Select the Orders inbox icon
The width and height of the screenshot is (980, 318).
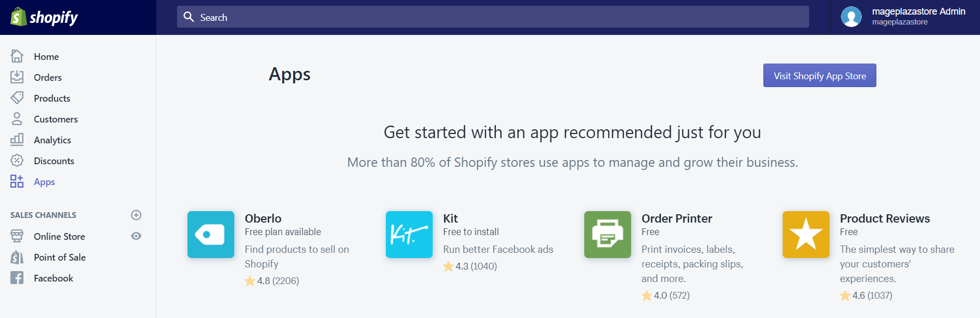[x=17, y=77]
